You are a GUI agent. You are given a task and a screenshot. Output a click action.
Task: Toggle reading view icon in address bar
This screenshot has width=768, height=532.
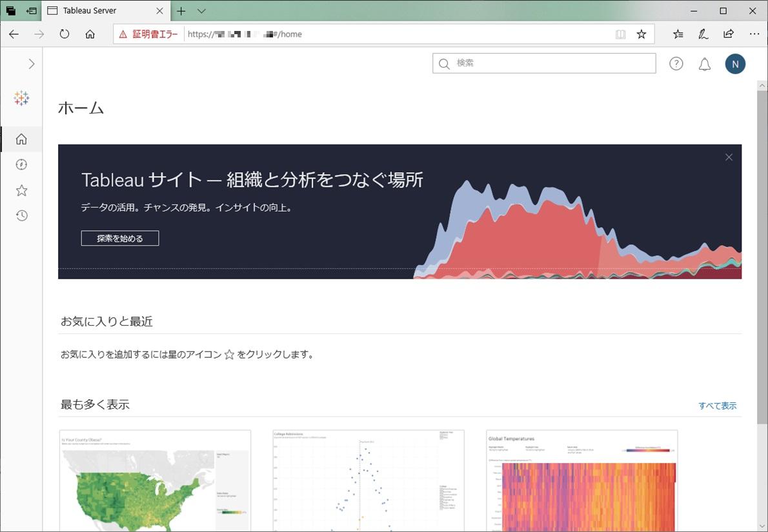coord(621,34)
